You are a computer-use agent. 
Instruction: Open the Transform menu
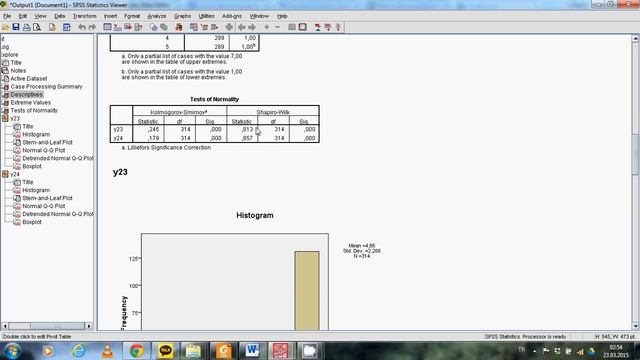[x=84, y=16]
